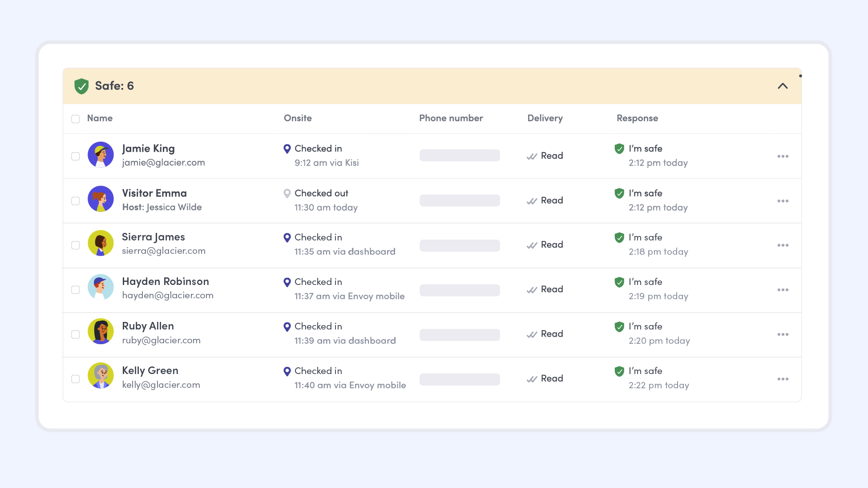Collapse the Safe: 6 section chevron

[x=782, y=86]
